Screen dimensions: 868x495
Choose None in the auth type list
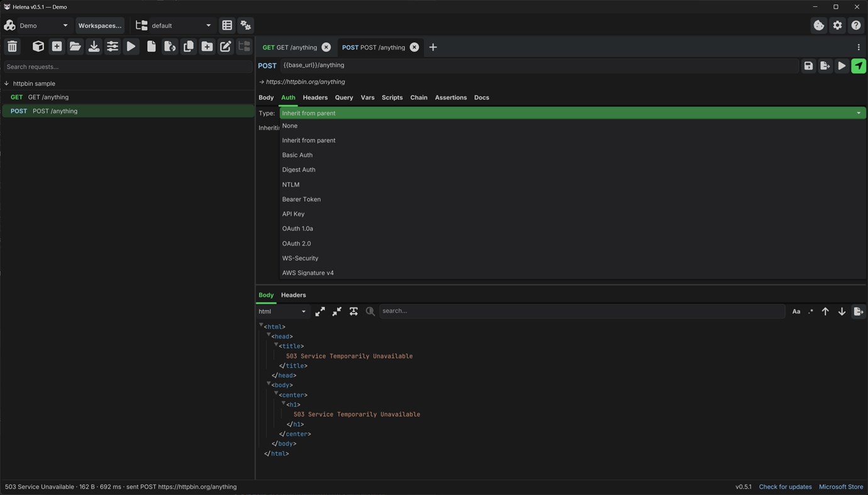572,126
